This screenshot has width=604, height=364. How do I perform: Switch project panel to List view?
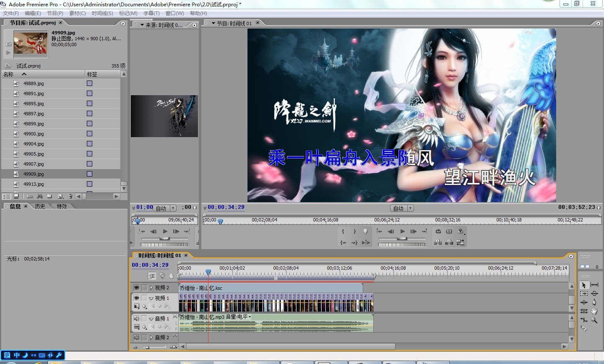[x=7, y=196]
